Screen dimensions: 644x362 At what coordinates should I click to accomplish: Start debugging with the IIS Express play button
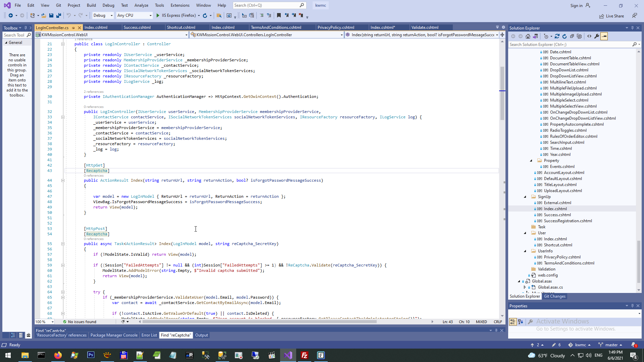click(x=158, y=15)
